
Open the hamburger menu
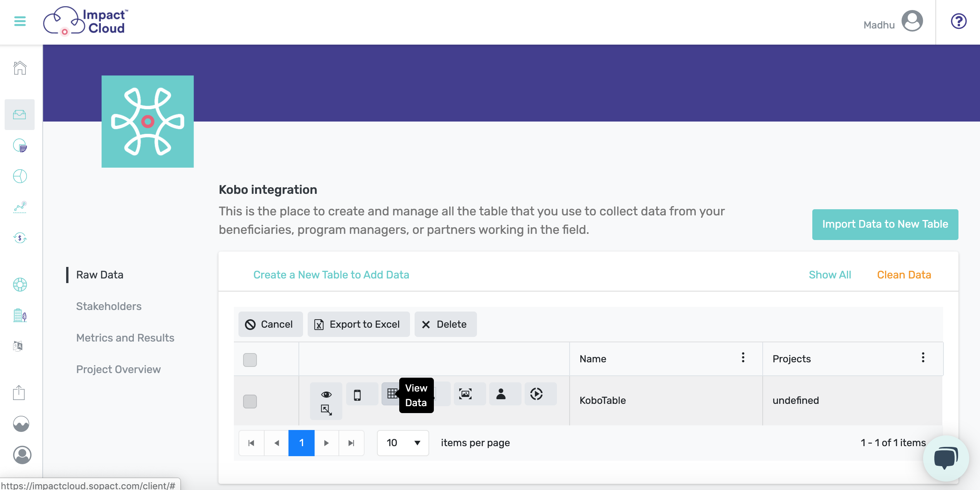(20, 21)
